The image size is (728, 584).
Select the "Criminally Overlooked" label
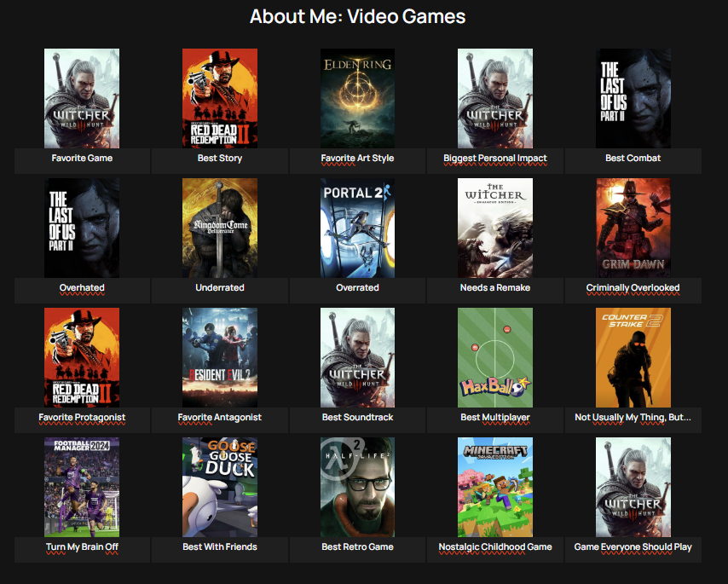[633, 287]
